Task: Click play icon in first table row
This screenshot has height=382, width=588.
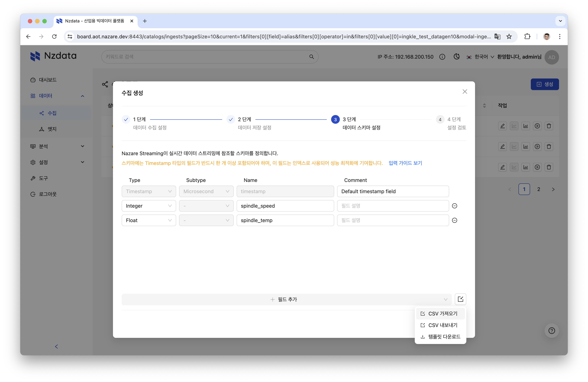Action: click(537, 126)
